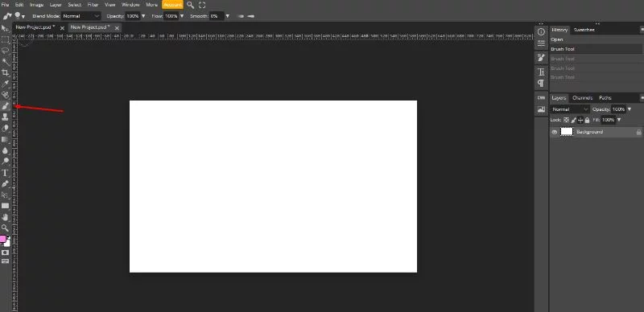644x312 pixels.
Task: Switch to the Paths tab
Action: coord(605,98)
